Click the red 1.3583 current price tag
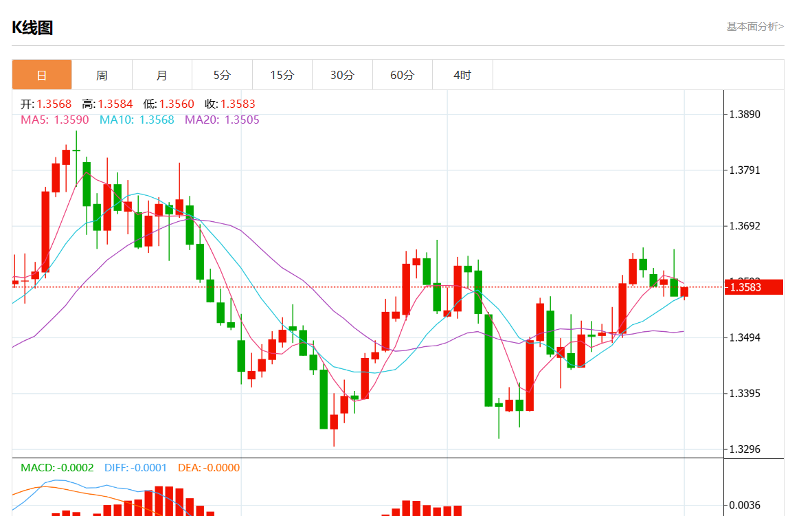The image size is (812, 516). [x=754, y=287]
